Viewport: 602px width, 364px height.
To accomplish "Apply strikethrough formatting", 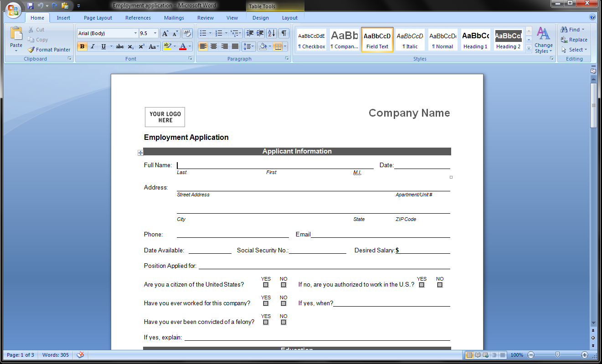I will click(120, 46).
